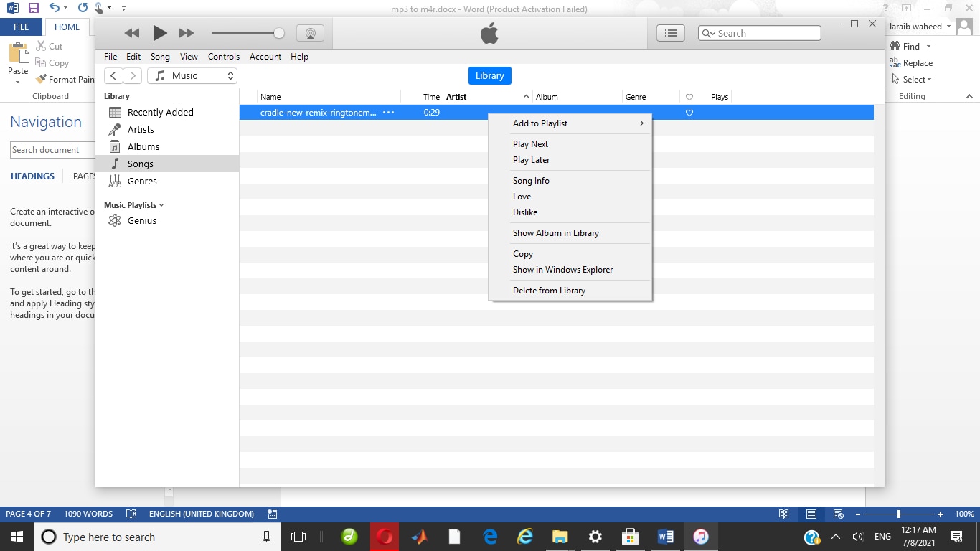
Task: Play the song with the play button
Action: pyautogui.click(x=160, y=33)
